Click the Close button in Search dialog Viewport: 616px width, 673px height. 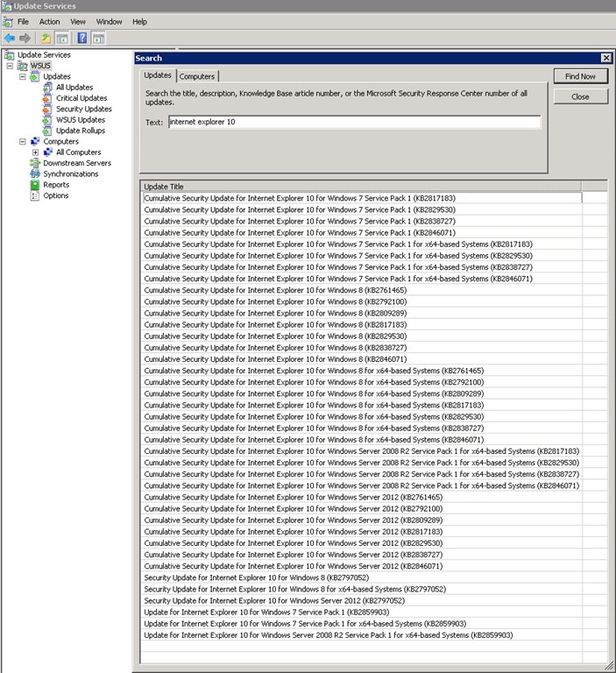tap(580, 97)
